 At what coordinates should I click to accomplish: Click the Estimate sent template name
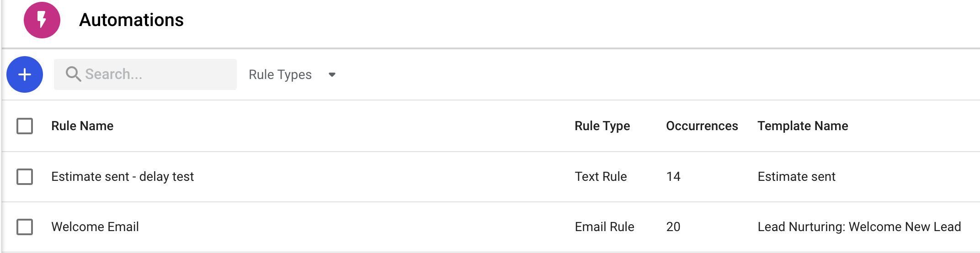point(796,177)
